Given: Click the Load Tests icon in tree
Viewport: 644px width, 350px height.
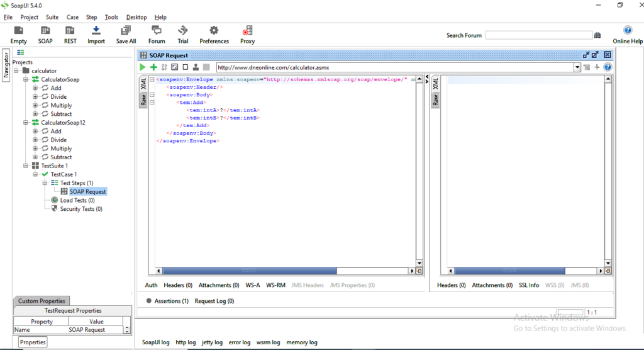Looking at the screenshot, I should click(54, 200).
